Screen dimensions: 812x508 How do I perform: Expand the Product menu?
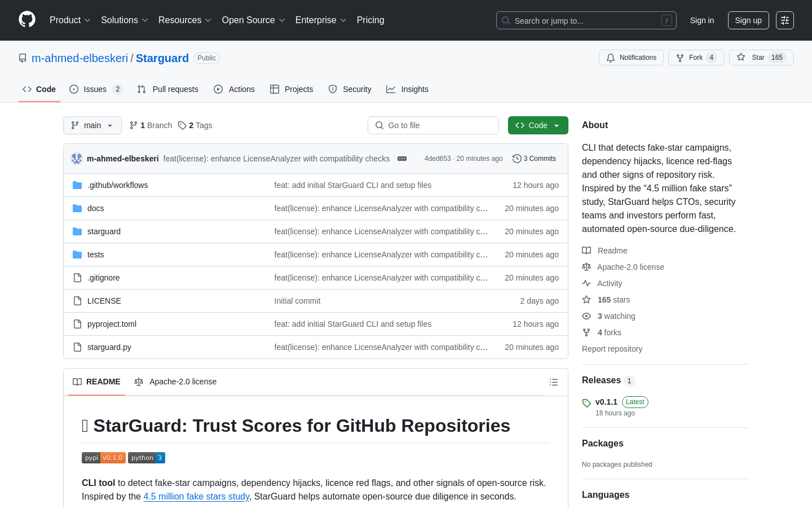pyautogui.click(x=70, y=20)
